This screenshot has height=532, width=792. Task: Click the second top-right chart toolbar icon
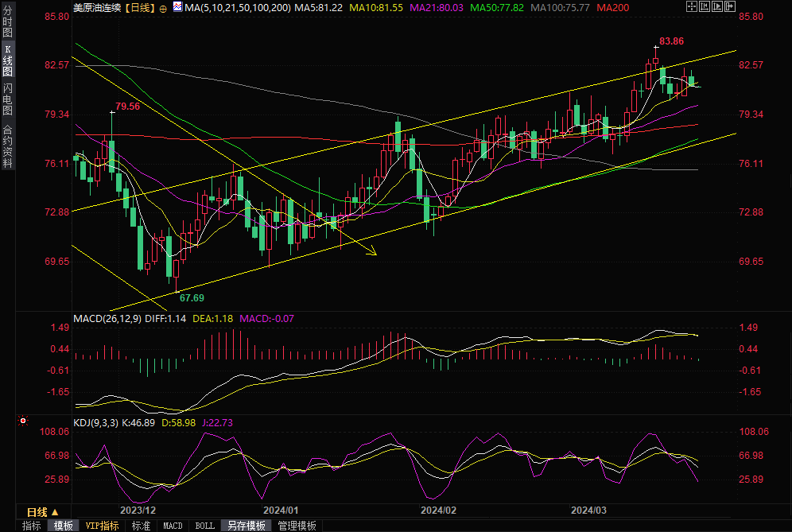click(x=705, y=6)
